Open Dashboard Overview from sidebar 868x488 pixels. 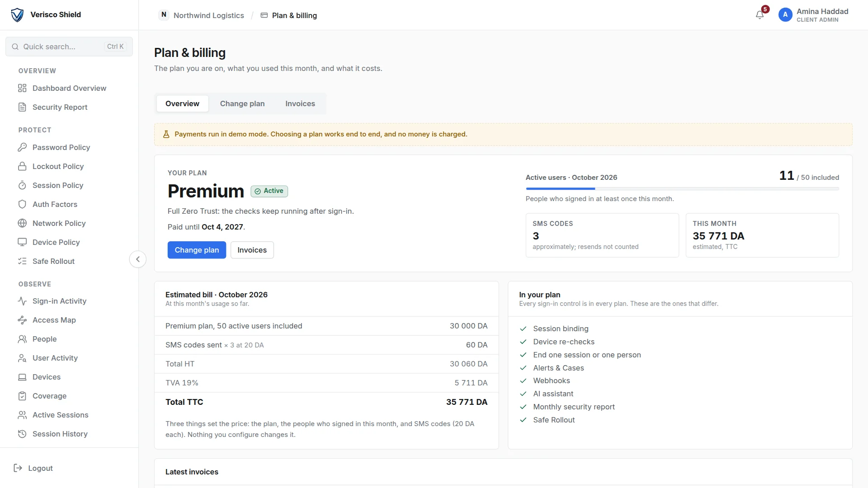coord(69,88)
